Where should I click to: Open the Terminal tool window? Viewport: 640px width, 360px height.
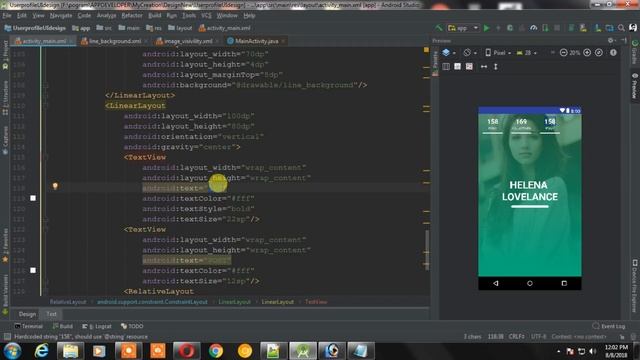[x=29, y=326]
